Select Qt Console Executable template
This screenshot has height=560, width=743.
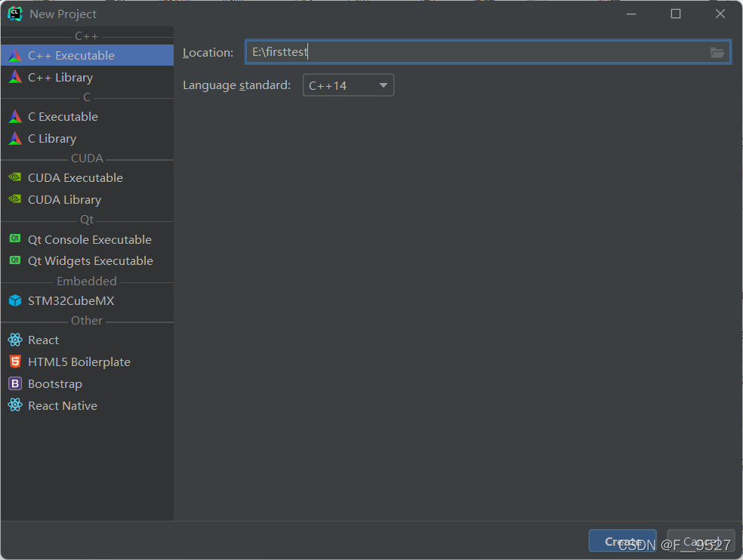pyautogui.click(x=87, y=239)
